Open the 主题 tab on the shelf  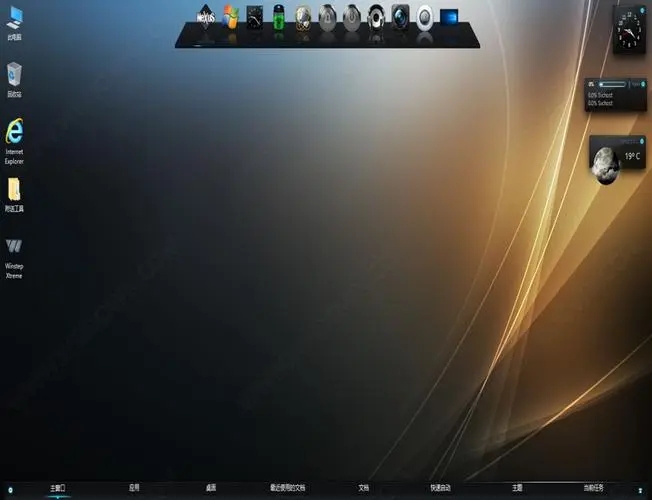[517, 488]
